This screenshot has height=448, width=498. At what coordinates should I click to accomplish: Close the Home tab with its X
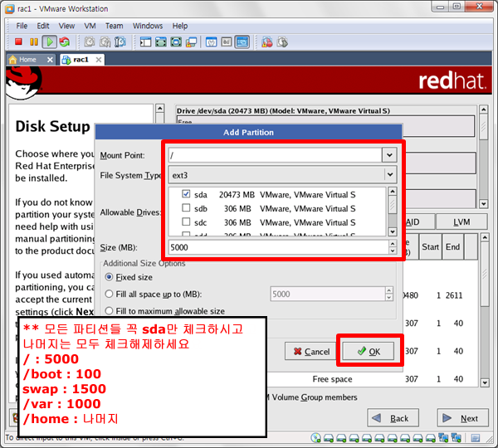click(50, 60)
